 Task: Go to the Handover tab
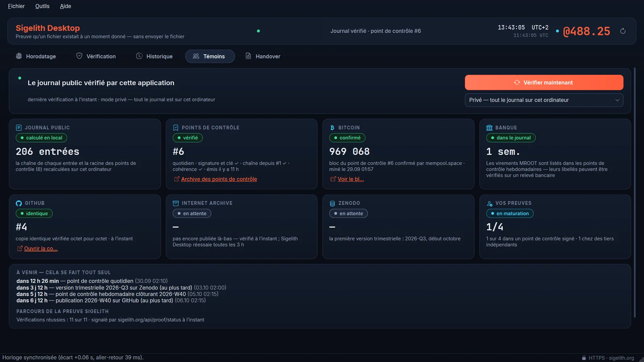(263, 56)
